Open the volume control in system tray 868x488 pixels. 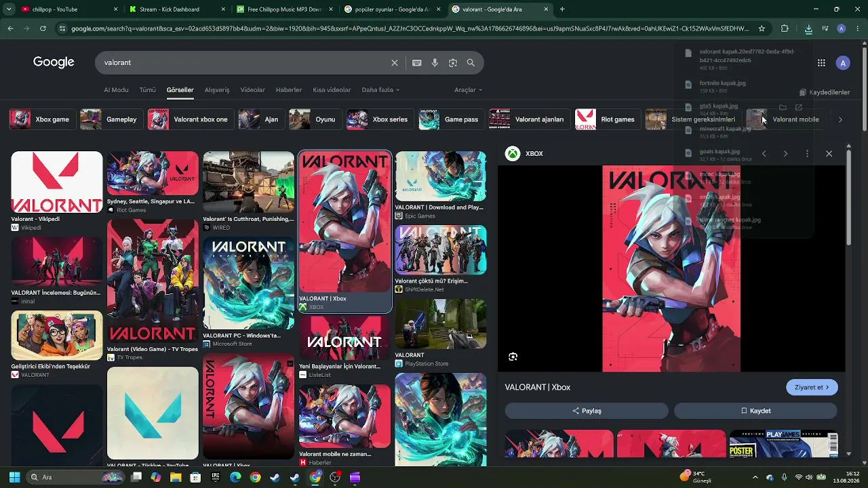coord(810,477)
